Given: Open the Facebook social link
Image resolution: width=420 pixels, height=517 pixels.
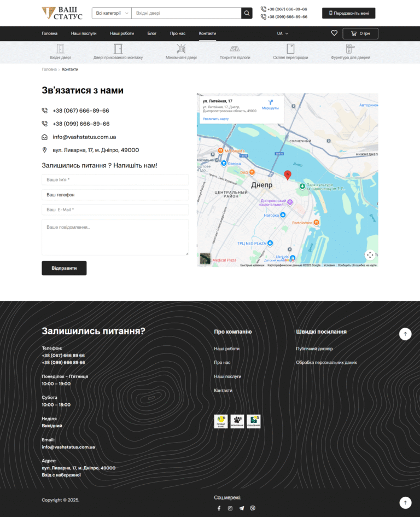Looking at the screenshot, I should 219,508.
